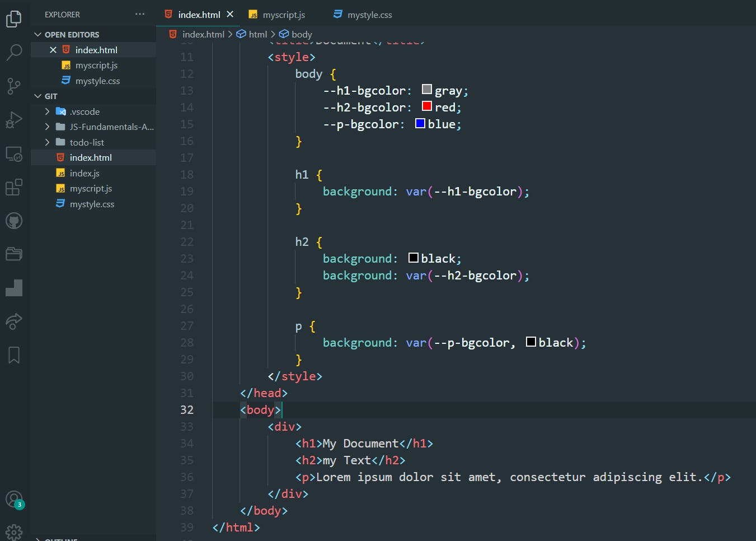Click line number 32 in the gutter
This screenshot has height=541, width=756.
pyautogui.click(x=187, y=410)
